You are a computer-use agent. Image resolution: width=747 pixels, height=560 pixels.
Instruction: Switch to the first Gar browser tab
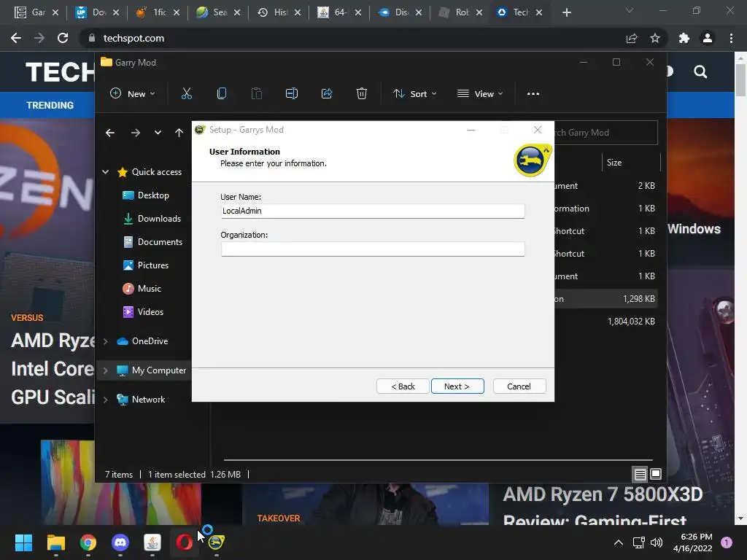[36, 12]
